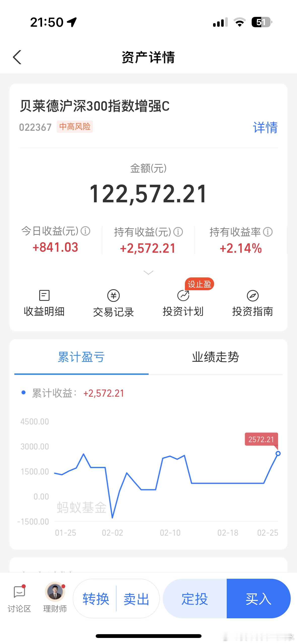Tap info icon beside 持有收益(元)
This screenshot has width=297, height=644.
pos(178,232)
